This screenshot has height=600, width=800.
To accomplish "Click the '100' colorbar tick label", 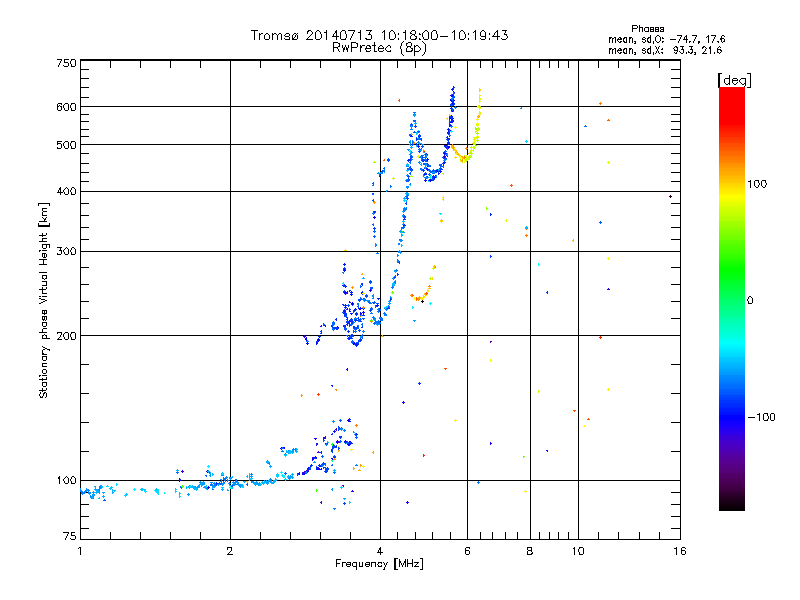I will pyautogui.click(x=757, y=184).
